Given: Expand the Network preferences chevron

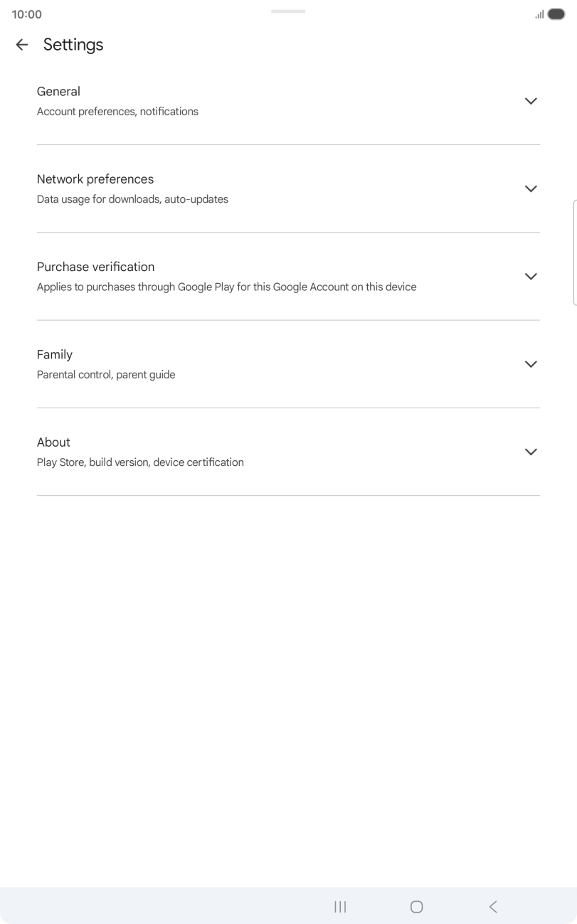Looking at the screenshot, I should point(530,188).
